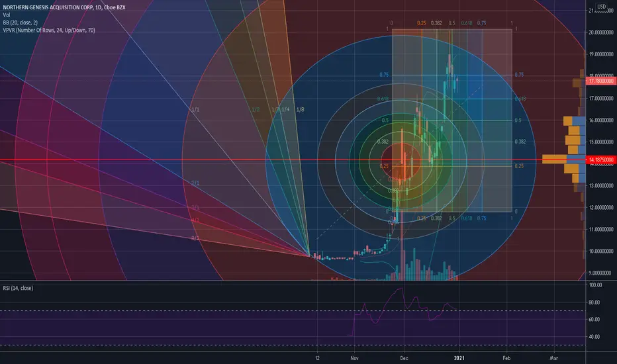Click the 0.382 level label right of Gann box
617x364 pixels.
click(x=520, y=142)
